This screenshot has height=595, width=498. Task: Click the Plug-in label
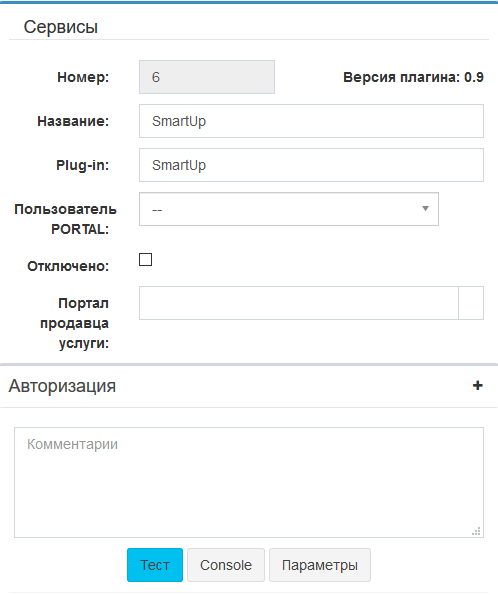(82, 165)
